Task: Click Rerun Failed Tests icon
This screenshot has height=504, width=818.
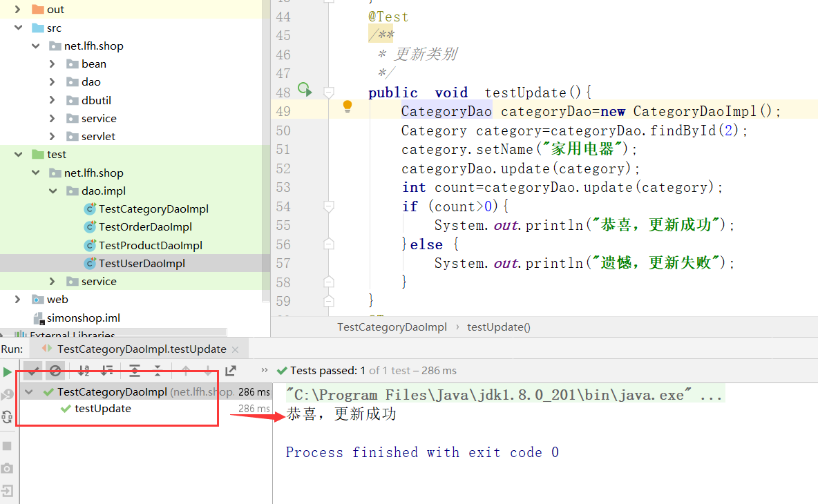Action: tap(8, 394)
